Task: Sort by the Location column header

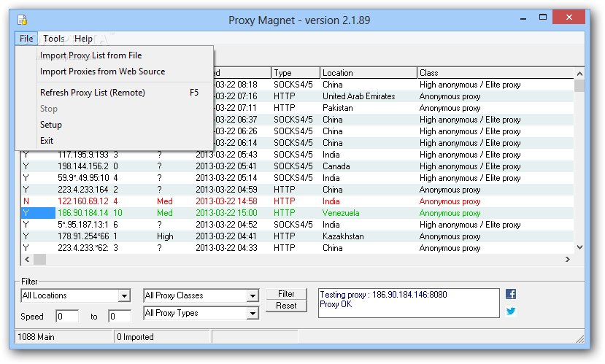Action: coord(369,73)
